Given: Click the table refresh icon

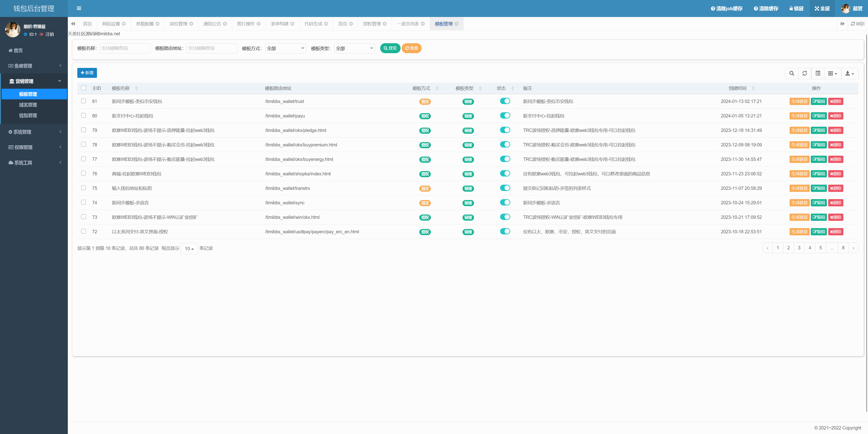Looking at the screenshot, I should [805, 73].
